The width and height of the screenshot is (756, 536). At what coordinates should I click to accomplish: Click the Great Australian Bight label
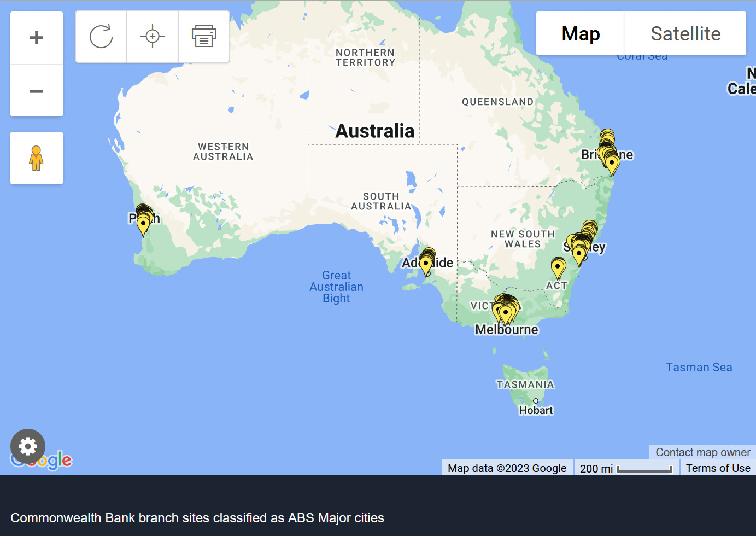click(x=336, y=287)
